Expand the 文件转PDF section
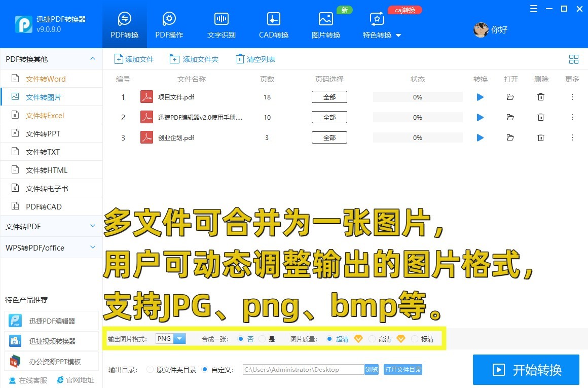The height and width of the screenshot is (388, 588). click(x=93, y=226)
